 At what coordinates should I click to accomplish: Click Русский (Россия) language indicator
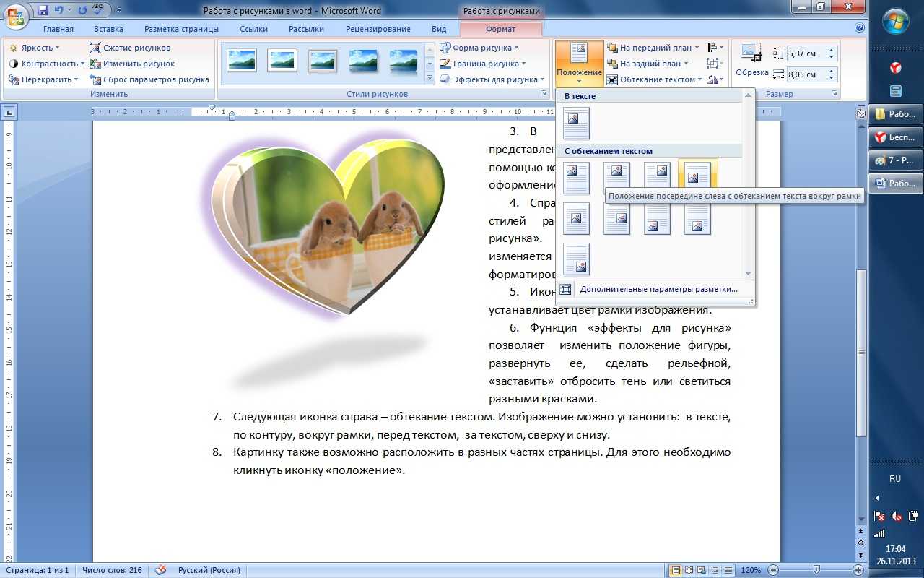click(209, 570)
